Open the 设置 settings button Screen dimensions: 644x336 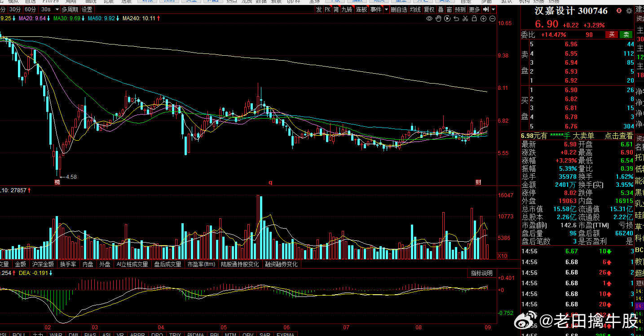pos(87,9)
